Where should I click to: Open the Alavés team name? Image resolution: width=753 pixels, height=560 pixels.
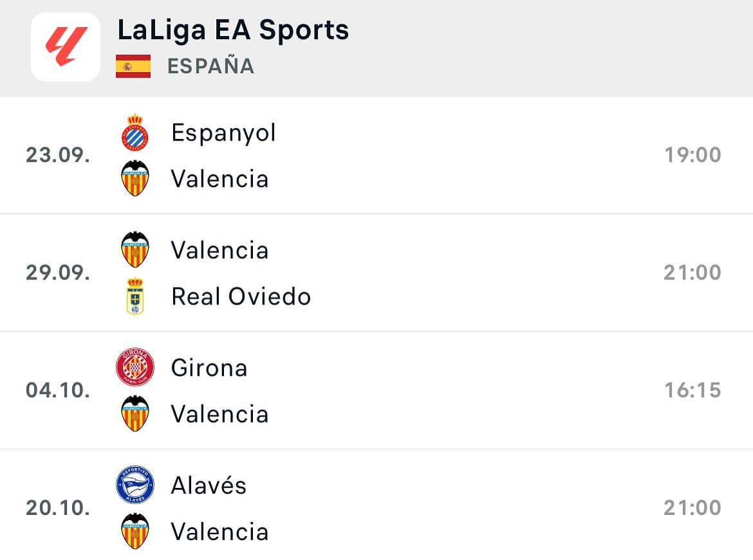coord(209,485)
